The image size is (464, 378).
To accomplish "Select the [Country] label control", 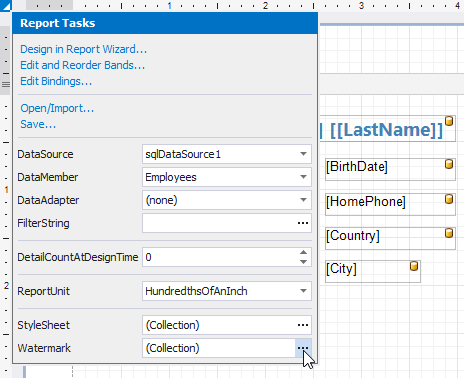I will coord(390,238).
